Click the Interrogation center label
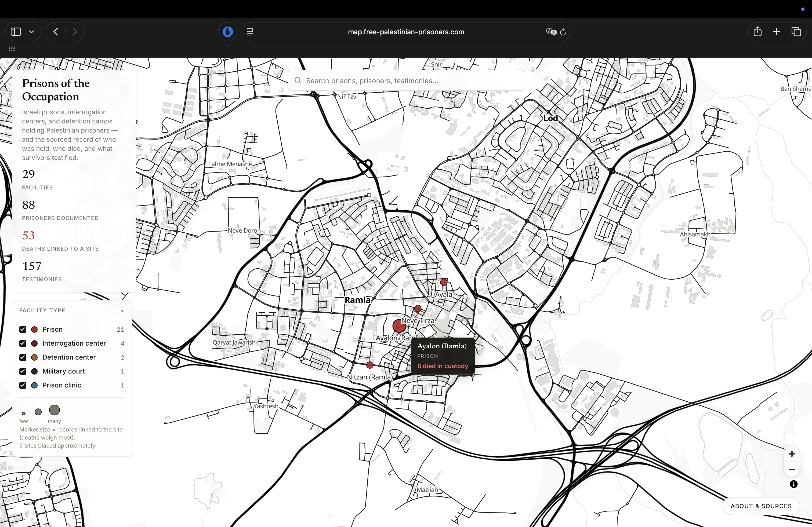Screen dimensions: 812x527 click(x=74, y=343)
